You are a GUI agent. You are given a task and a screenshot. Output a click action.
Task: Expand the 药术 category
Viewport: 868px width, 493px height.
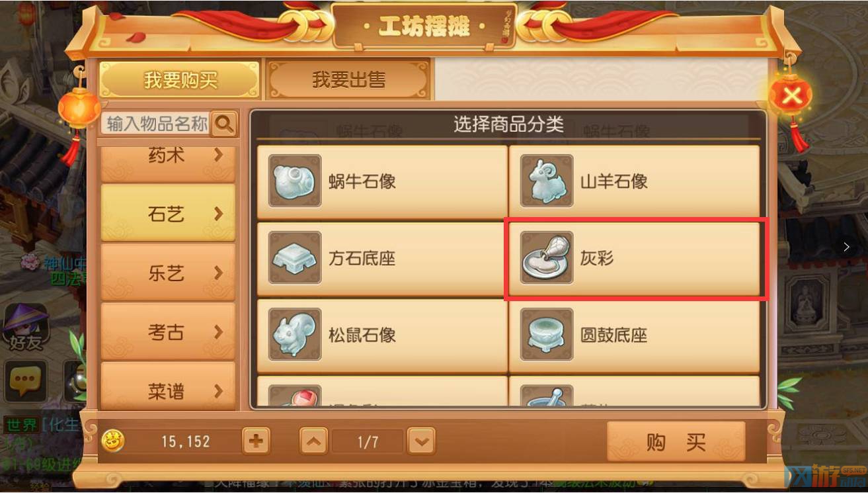tap(168, 159)
